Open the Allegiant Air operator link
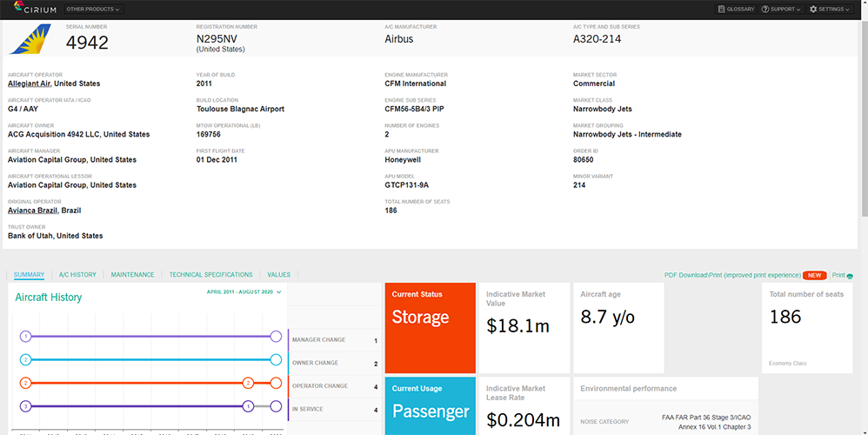This screenshot has height=435, width=868. pos(30,84)
